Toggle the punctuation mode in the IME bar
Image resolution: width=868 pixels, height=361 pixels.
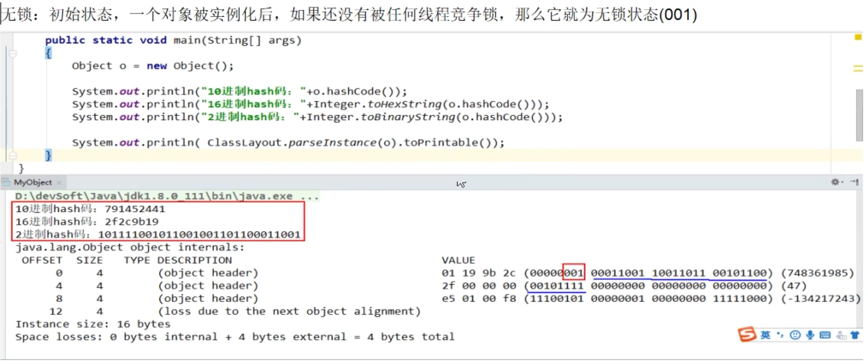780,335
